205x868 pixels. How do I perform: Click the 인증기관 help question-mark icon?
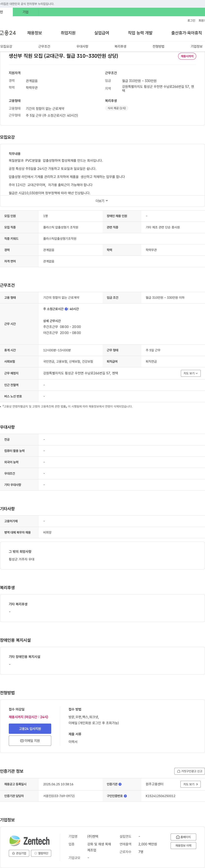(x=120, y=784)
